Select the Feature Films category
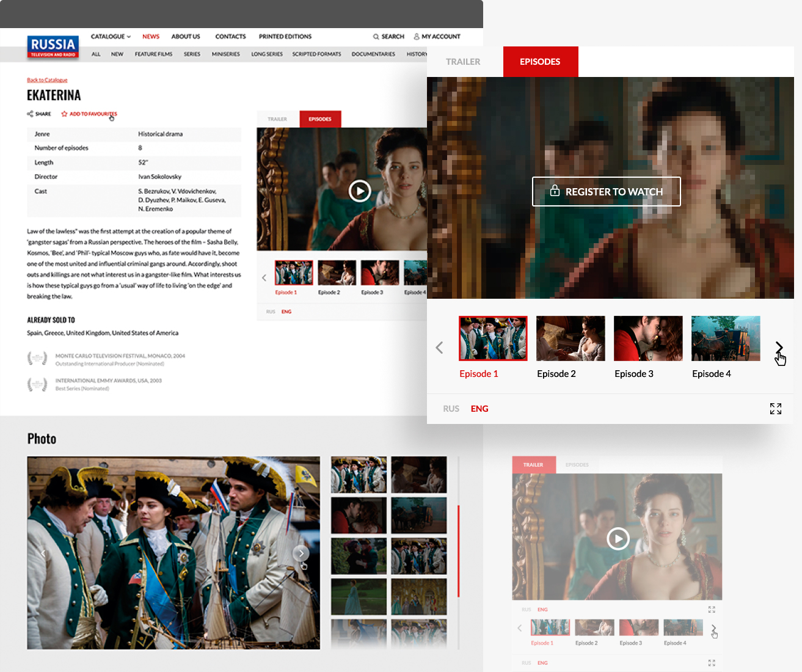This screenshot has width=802, height=672. [153, 54]
